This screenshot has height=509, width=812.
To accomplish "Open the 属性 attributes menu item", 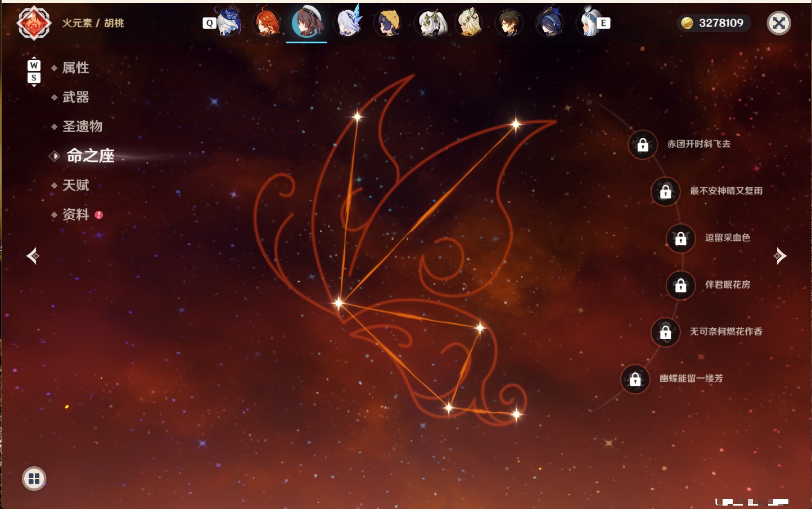I will pos(75,68).
